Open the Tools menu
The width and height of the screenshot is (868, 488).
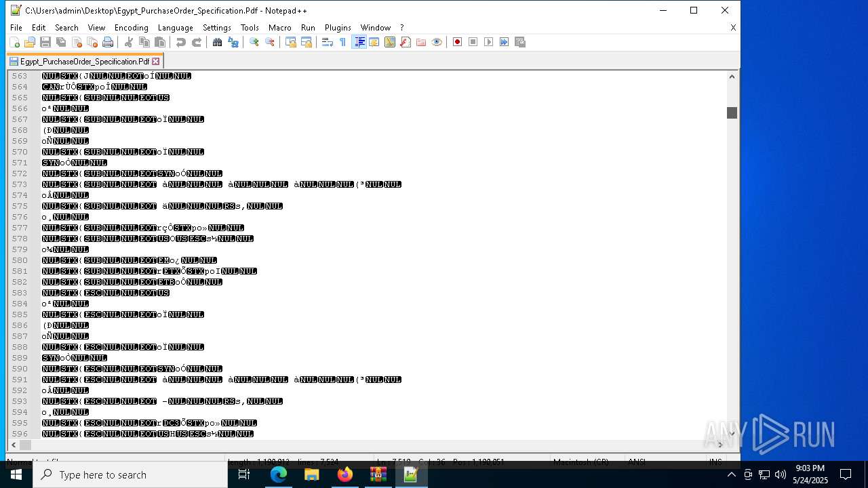[x=250, y=28]
